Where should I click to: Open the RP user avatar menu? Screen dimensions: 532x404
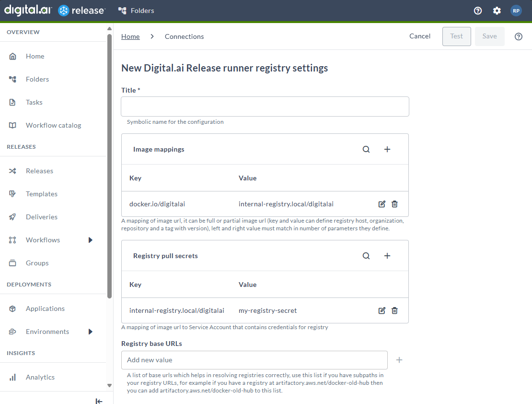coord(516,11)
